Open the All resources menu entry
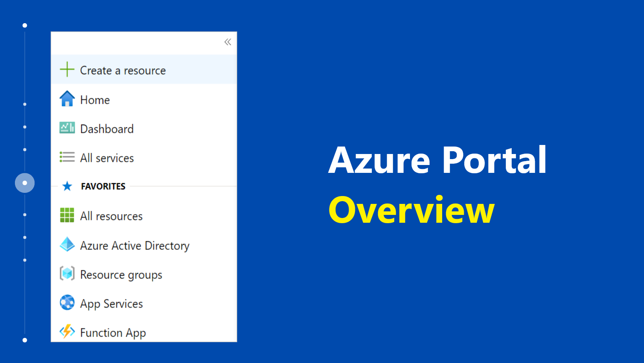The height and width of the screenshot is (363, 644). 111,216
